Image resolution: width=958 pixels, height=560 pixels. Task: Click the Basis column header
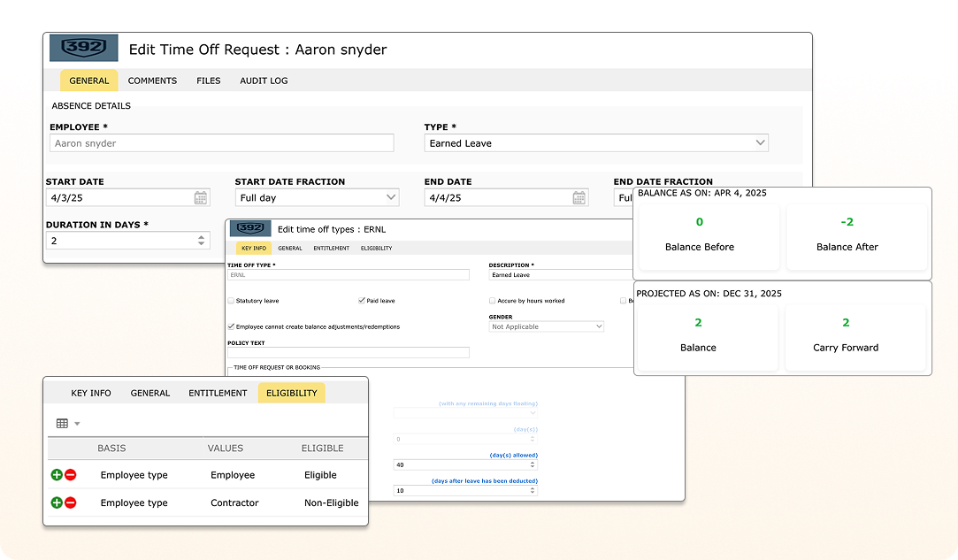[x=111, y=449]
